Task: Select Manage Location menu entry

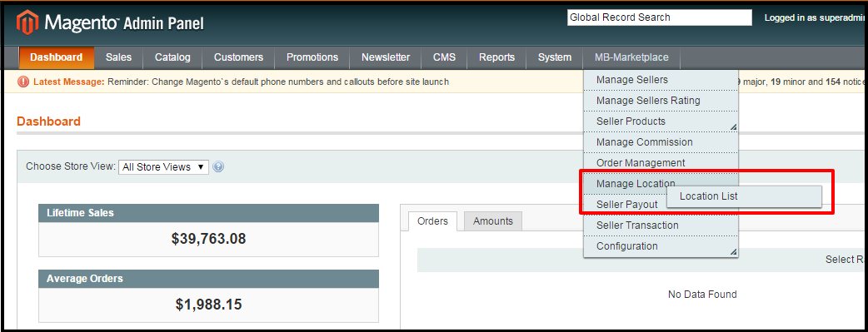Action: point(661,184)
